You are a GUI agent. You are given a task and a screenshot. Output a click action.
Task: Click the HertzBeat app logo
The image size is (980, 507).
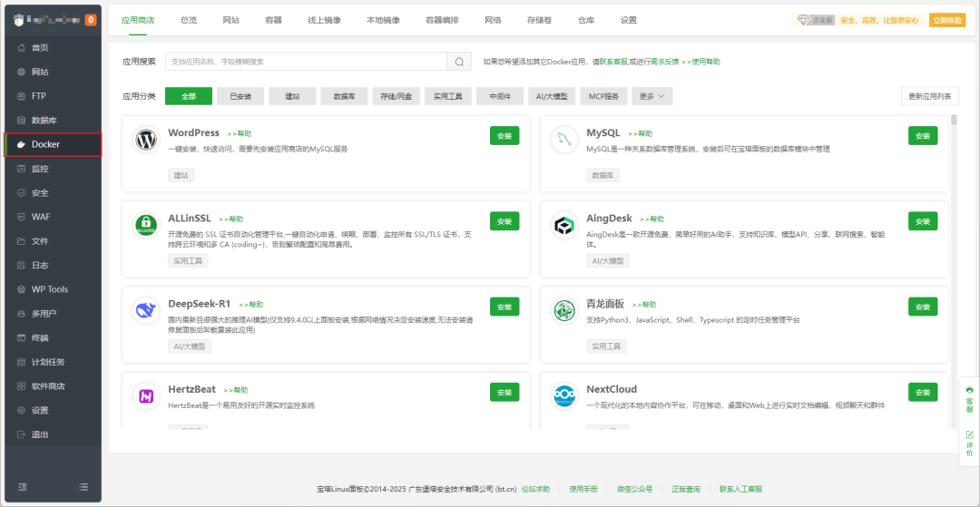(x=147, y=395)
